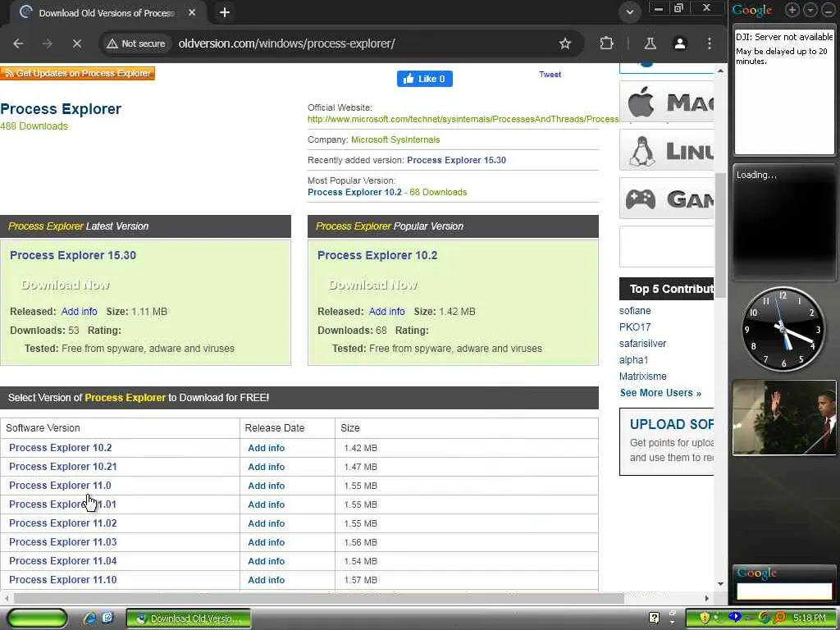Open contributor Matrixisme profile
The width and height of the screenshot is (840, 630).
click(x=643, y=377)
